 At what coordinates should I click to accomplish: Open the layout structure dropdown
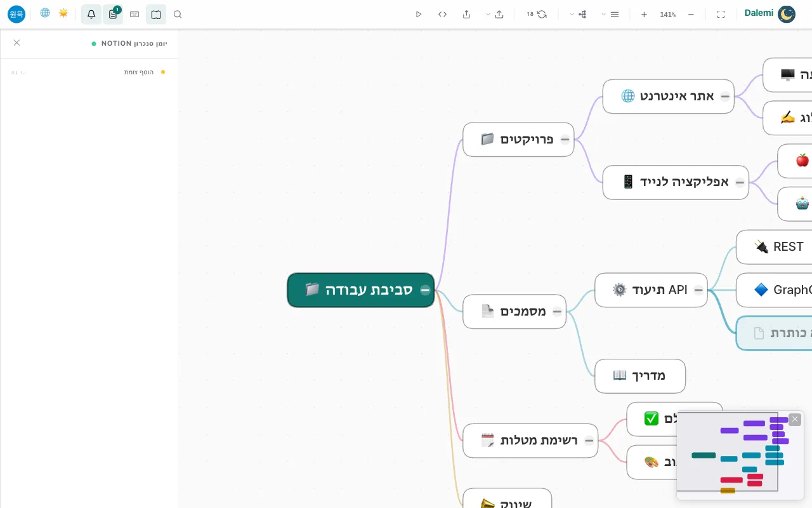click(x=578, y=14)
